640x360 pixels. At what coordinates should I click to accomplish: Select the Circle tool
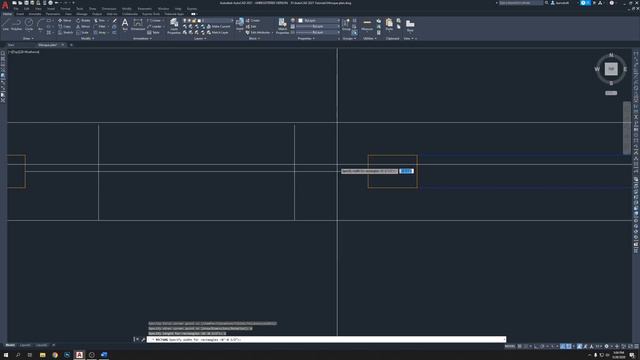click(x=29, y=24)
